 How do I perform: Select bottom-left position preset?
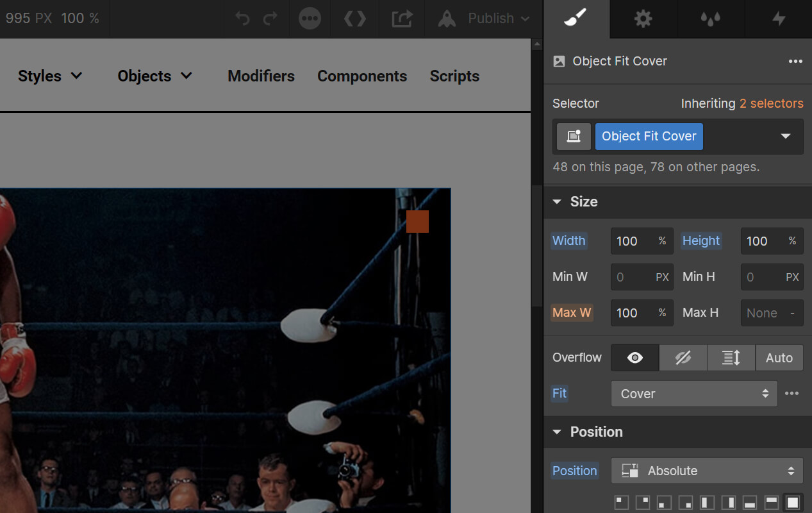click(x=664, y=502)
